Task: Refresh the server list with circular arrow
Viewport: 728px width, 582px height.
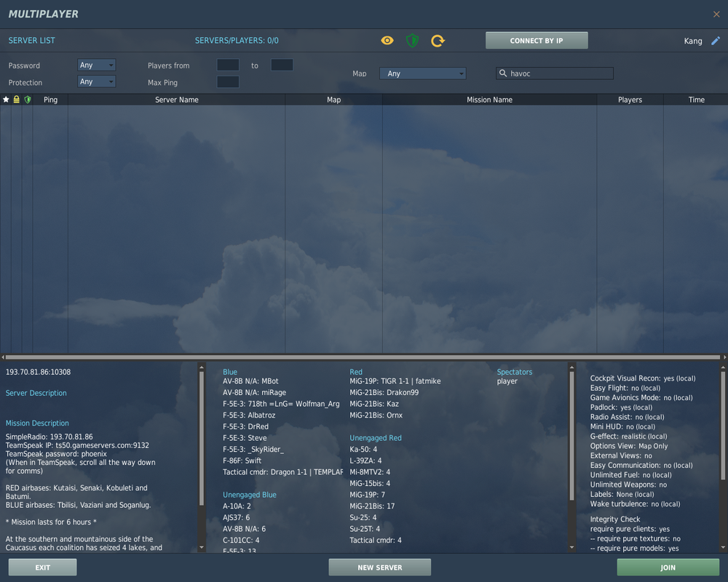Action: pyautogui.click(x=438, y=41)
